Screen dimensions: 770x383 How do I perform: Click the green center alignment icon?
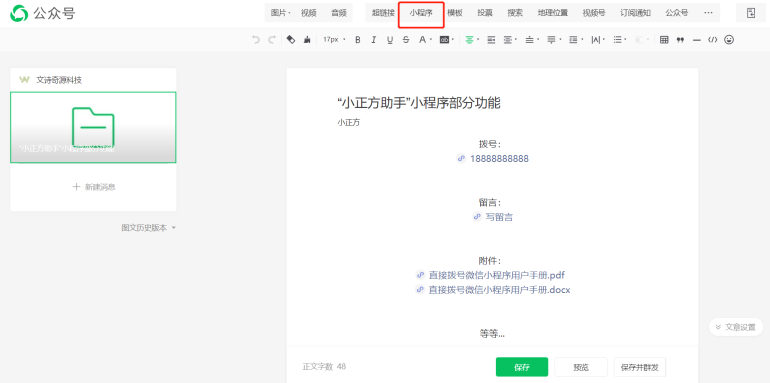(469, 40)
